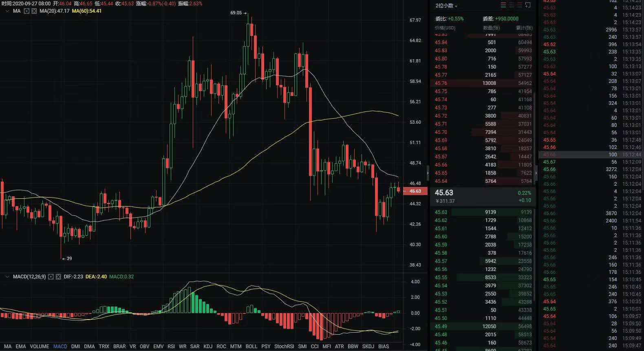Click the last price 45.63 in order book
644x351 pixels.
coord(444,193)
